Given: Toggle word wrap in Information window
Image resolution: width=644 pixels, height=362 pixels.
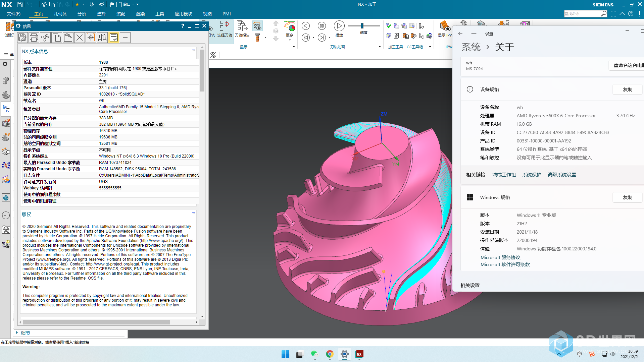Looking at the screenshot, I should pyautogui.click(x=114, y=38).
